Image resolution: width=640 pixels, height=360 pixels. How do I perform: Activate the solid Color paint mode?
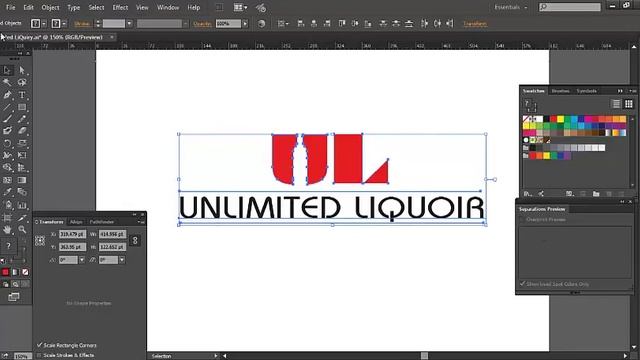coord(5,272)
